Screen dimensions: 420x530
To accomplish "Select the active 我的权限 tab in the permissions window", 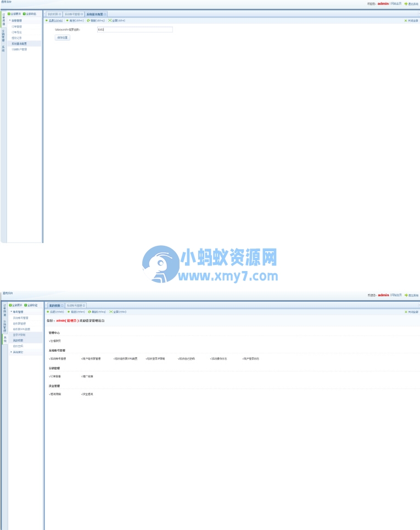I will coord(55,306).
